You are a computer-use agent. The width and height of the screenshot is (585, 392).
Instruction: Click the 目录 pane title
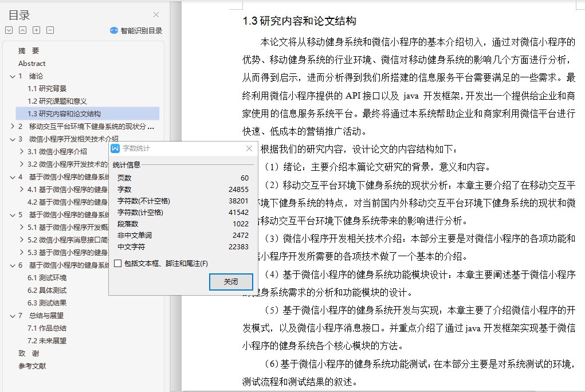19,15
